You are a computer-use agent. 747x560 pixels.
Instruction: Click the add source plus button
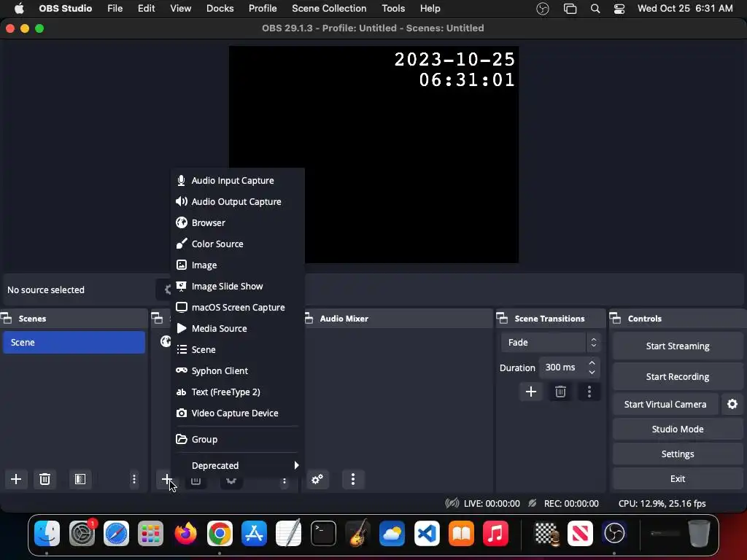[x=166, y=479]
